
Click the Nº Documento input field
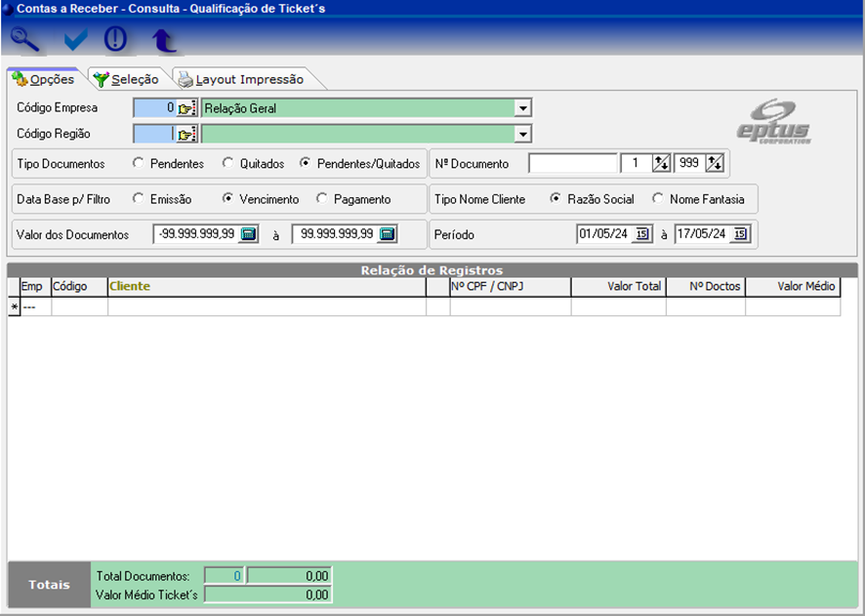pos(573,164)
